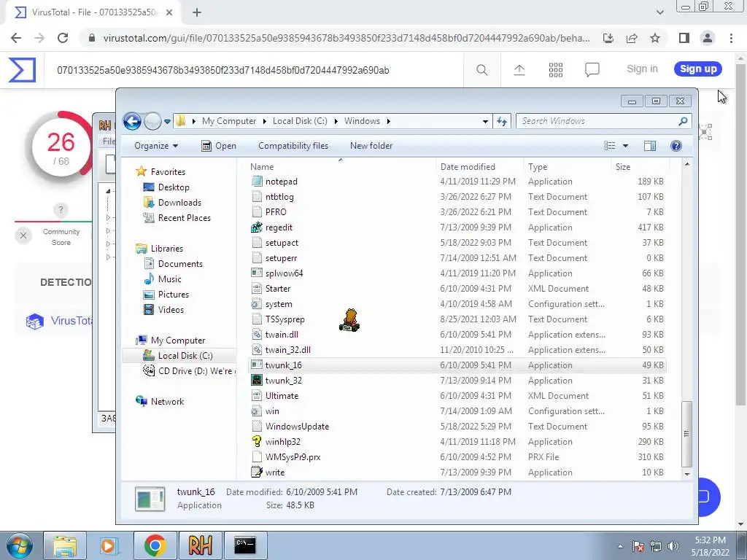Select the notepad application file icon
Image resolution: width=747 pixels, height=560 pixels.
click(x=257, y=182)
